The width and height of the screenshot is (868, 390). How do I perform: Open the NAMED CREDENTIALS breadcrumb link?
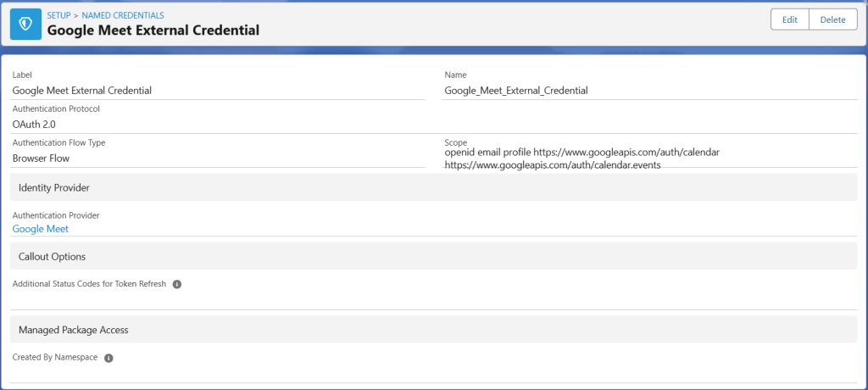point(123,15)
